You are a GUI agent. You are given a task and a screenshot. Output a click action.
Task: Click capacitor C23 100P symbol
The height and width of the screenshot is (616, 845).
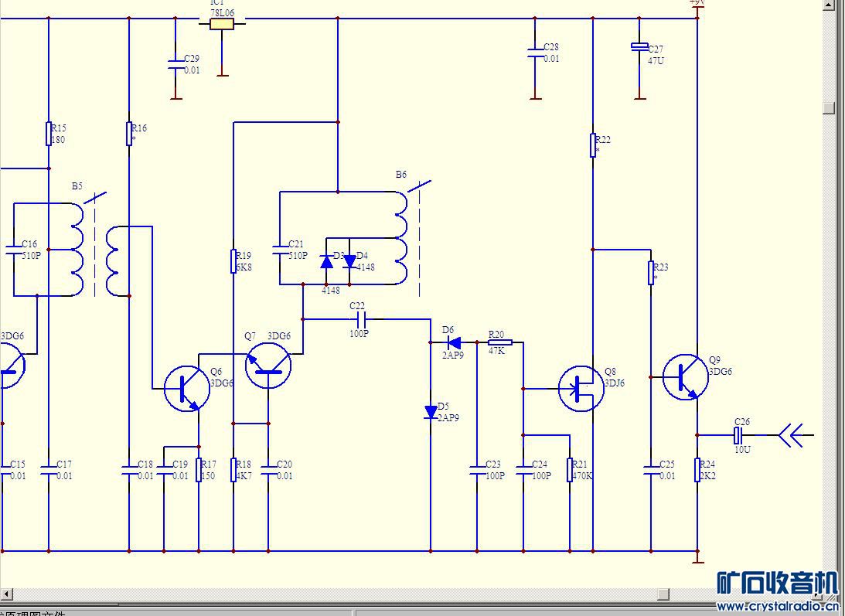(x=477, y=470)
